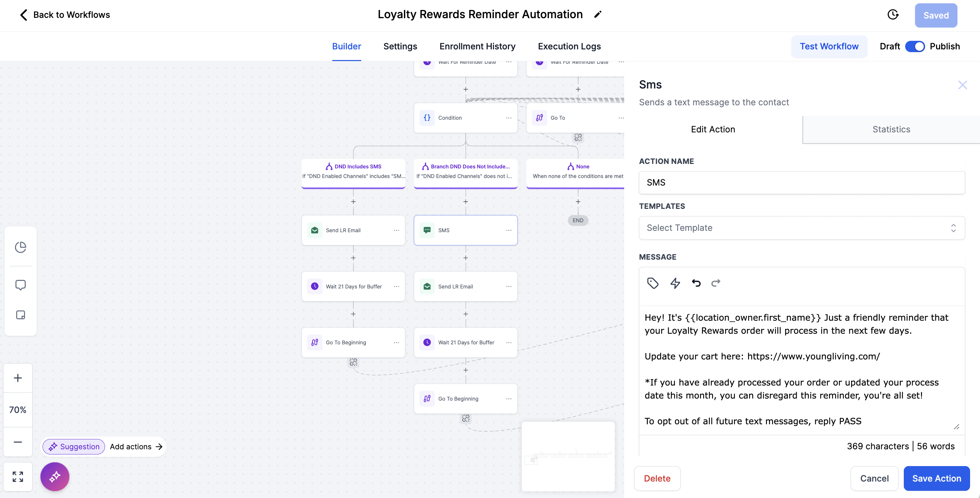Open options for left Go To Beginning node
980x498 pixels.
coord(396,343)
